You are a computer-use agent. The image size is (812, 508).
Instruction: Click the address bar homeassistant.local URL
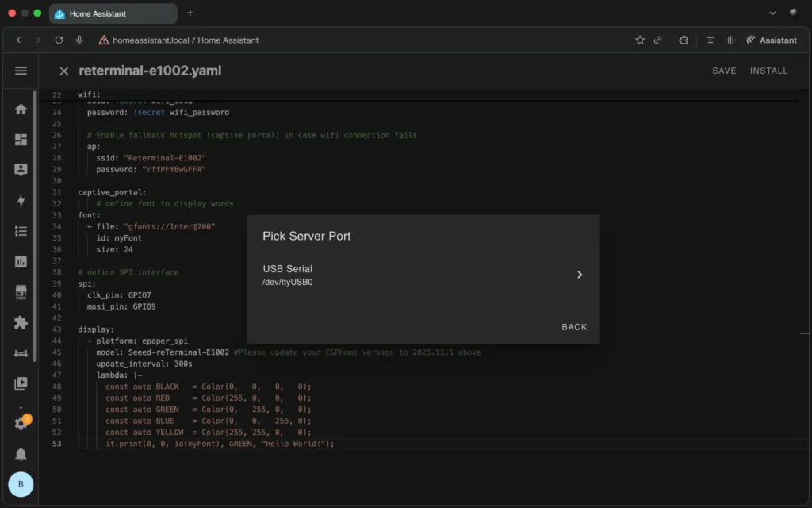tap(186, 40)
